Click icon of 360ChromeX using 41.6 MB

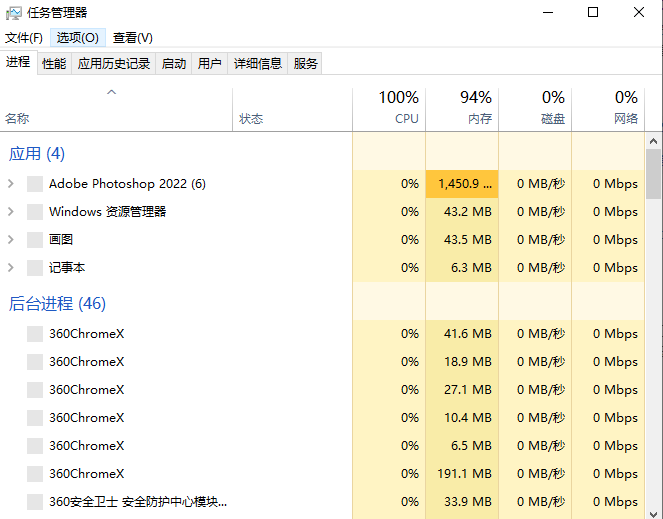[x=35, y=334]
